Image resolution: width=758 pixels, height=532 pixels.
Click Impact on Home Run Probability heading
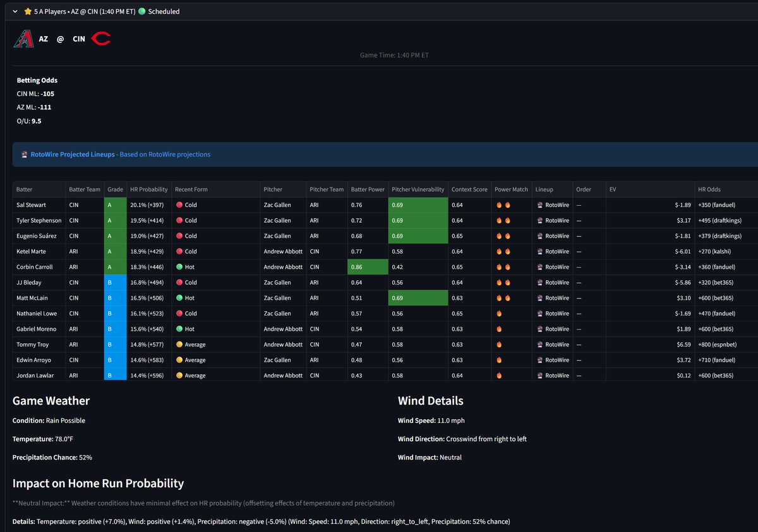pos(98,484)
